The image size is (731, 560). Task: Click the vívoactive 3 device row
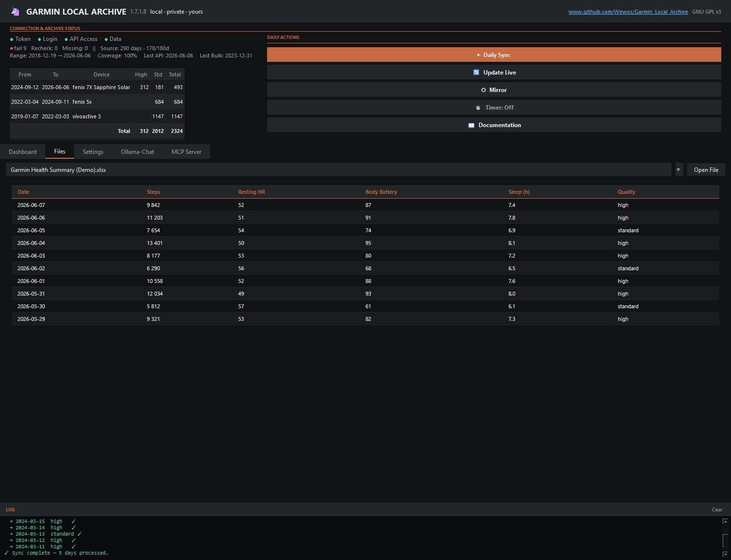click(97, 116)
